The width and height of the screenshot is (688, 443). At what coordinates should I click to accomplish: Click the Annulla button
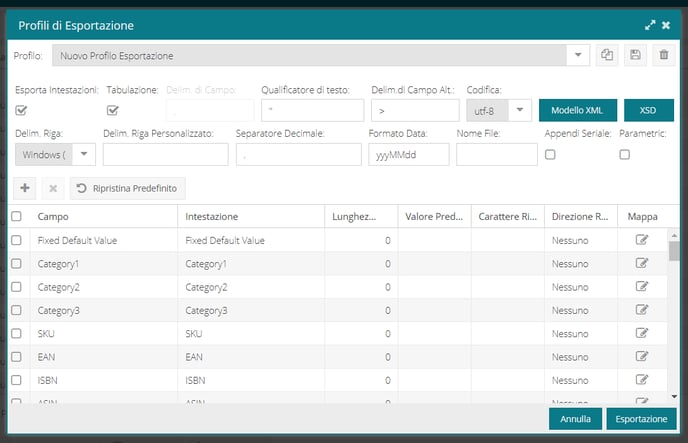click(575, 419)
